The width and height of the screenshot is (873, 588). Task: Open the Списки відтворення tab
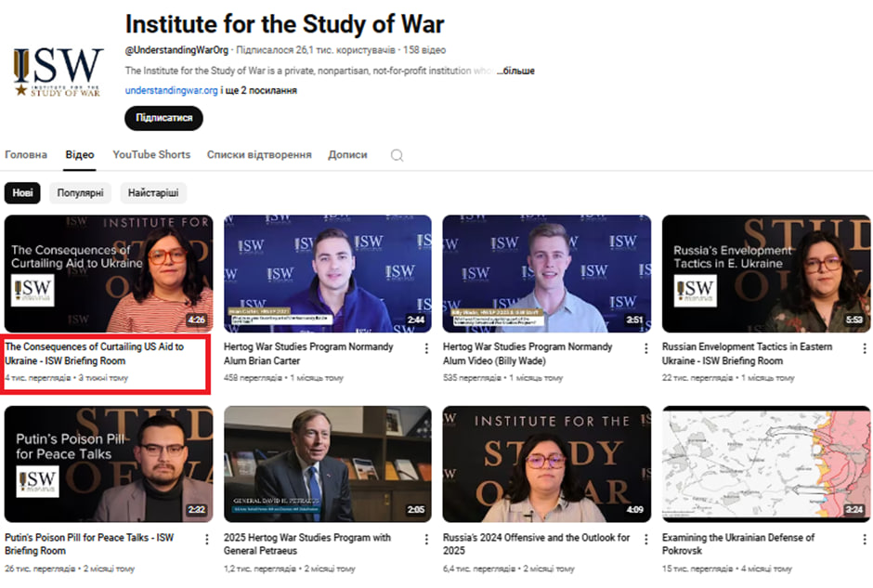pos(259,154)
